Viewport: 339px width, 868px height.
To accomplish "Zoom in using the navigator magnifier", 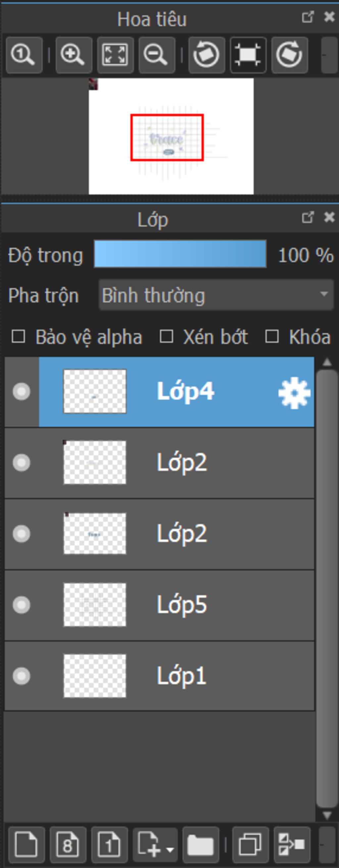I will (74, 55).
